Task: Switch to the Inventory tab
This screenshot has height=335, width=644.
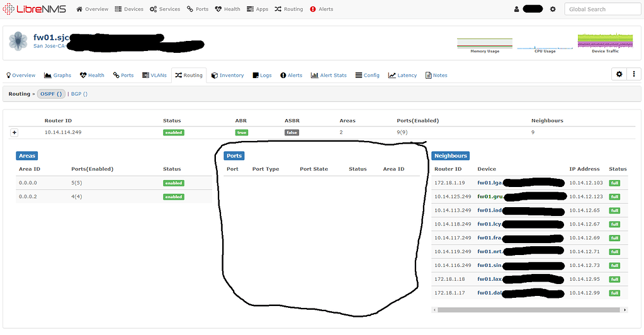Action: pyautogui.click(x=227, y=75)
